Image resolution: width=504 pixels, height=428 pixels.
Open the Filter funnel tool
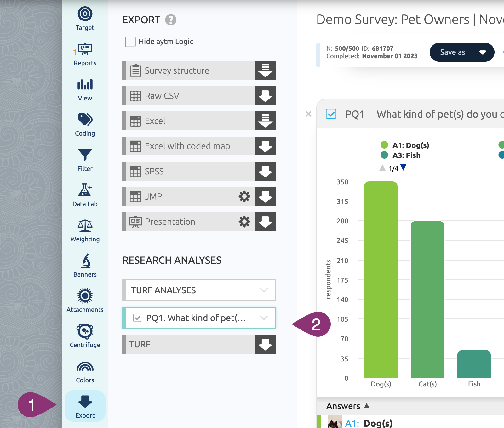pyautogui.click(x=85, y=160)
